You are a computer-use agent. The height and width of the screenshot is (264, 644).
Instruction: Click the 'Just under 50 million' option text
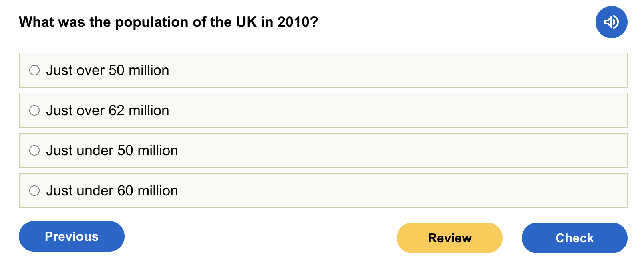coord(112,150)
